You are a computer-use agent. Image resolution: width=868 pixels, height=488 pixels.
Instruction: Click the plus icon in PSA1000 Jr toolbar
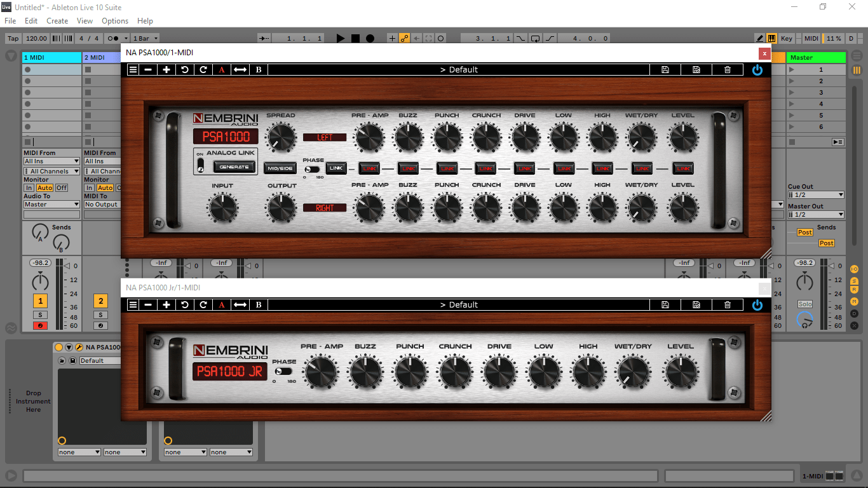[166, 304]
